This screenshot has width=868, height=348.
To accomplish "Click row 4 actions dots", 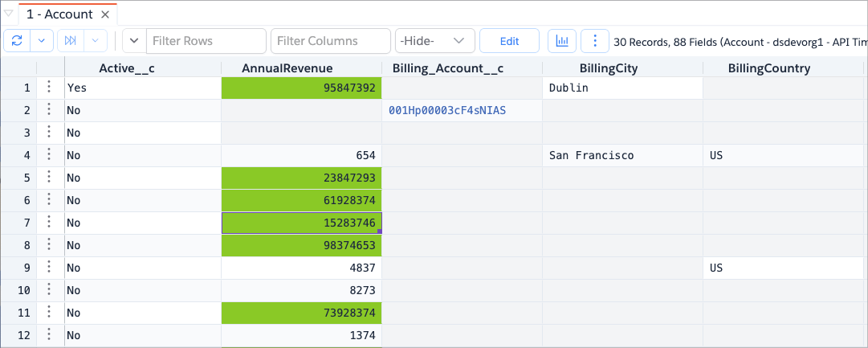I will [x=50, y=155].
